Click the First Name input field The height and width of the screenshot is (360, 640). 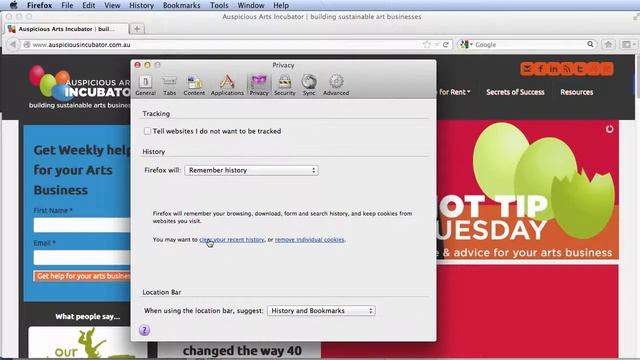[82, 225]
